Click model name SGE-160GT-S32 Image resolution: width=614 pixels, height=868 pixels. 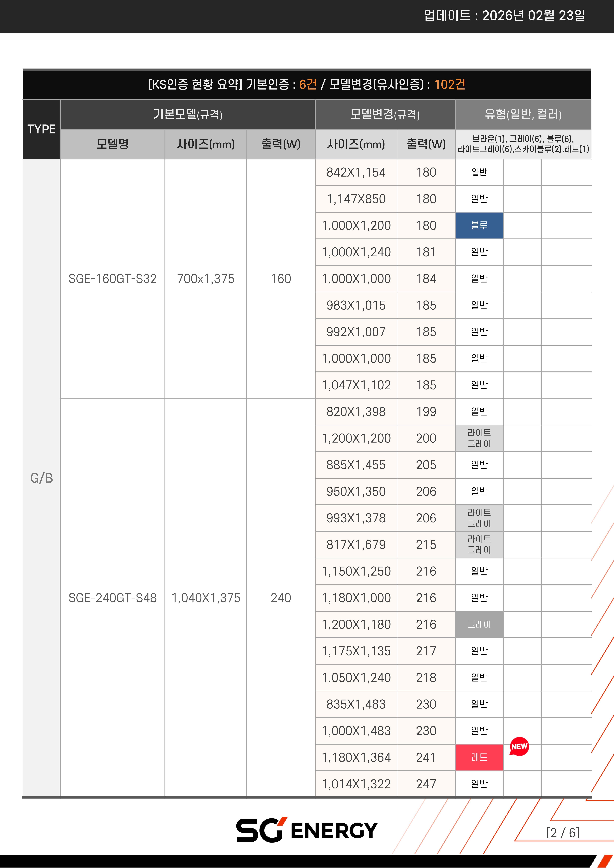pyautogui.click(x=112, y=279)
